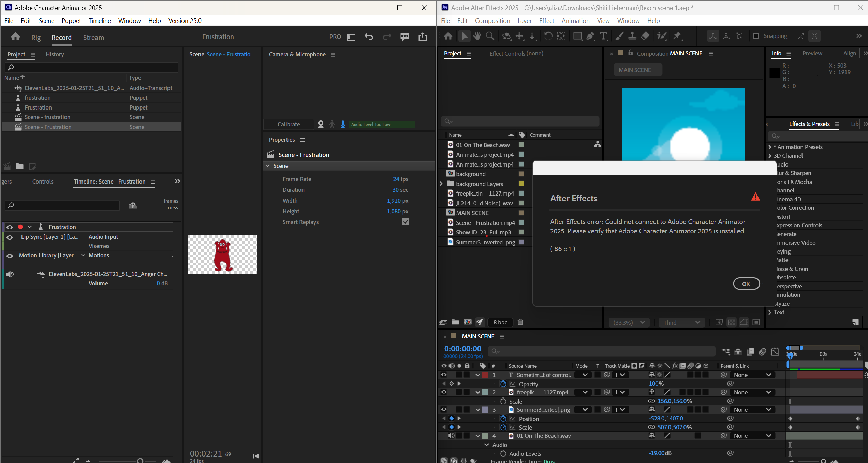Open the Effect menu in After Effects
Image resolution: width=868 pixels, height=463 pixels.
coord(546,20)
